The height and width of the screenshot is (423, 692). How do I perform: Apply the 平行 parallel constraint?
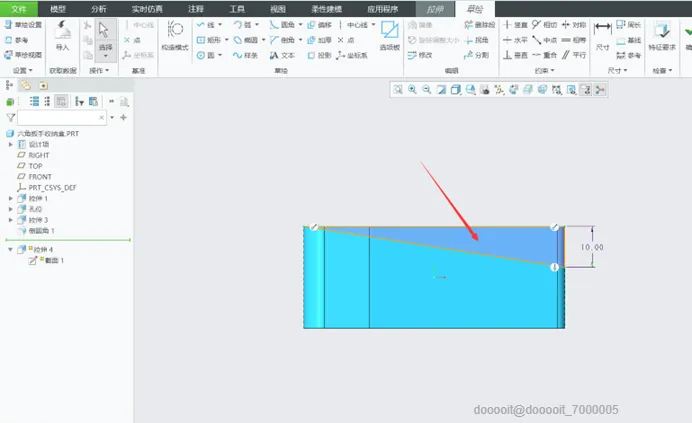coord(574,55)
